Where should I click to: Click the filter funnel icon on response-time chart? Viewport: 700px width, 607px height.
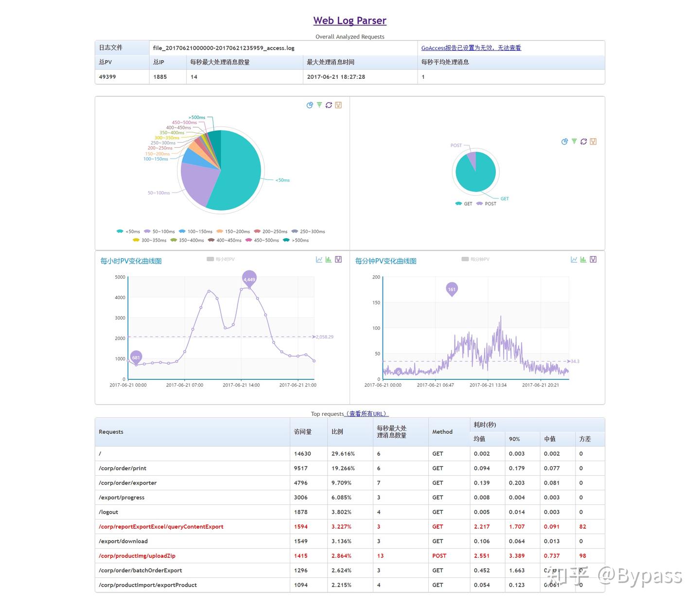point(319,105)
